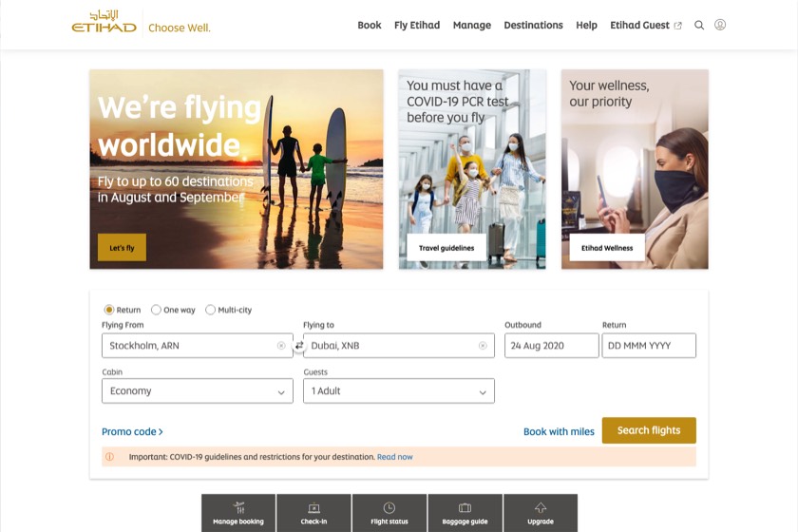Click the Search flights button
Screen dimensions: 798x532
(x=649, y=430)
